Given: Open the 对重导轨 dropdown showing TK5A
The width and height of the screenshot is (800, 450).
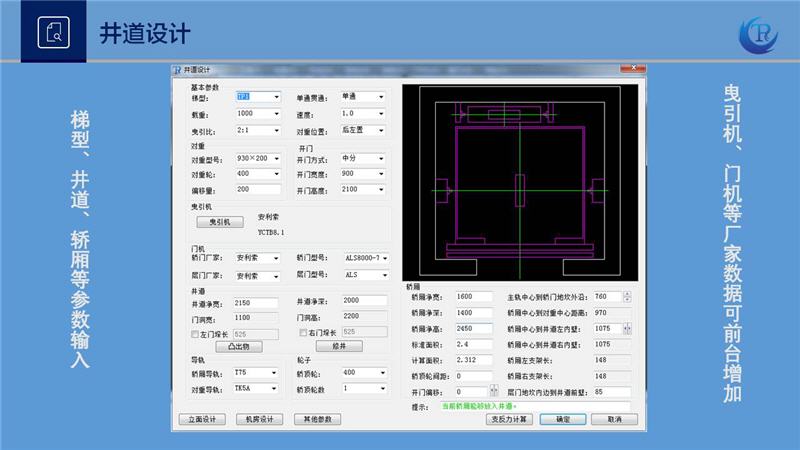Looking at the screenshot, I should point(257,388).
